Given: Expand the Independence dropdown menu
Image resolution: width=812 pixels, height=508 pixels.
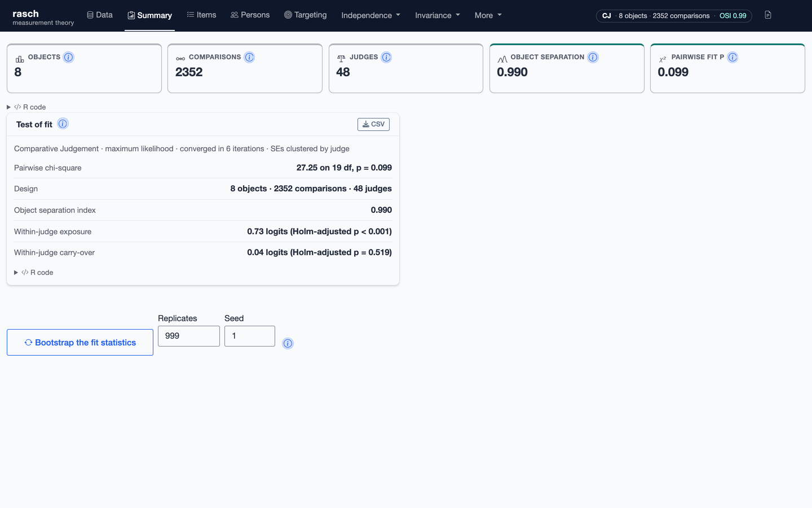Looking at the screenshot, I should pyautogui.click(x=370, y=15).
